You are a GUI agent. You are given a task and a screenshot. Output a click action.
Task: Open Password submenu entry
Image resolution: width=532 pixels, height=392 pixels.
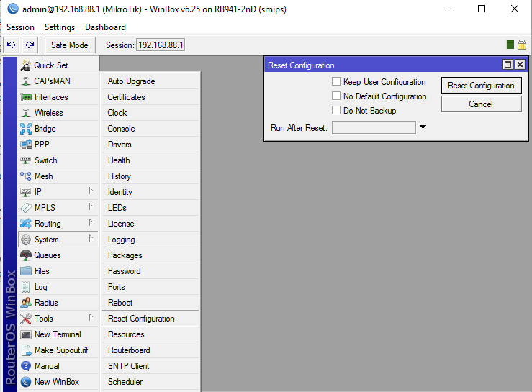[150, 271]
